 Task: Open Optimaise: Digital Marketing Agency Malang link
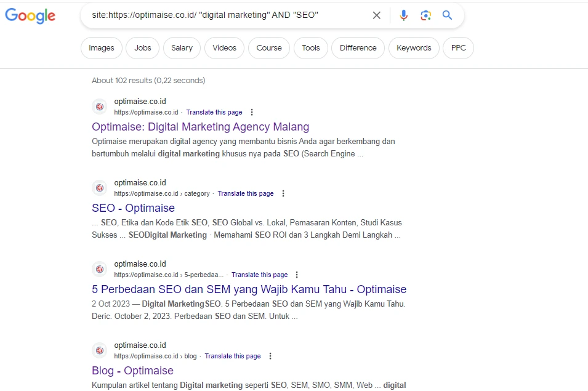pos(200,127)
